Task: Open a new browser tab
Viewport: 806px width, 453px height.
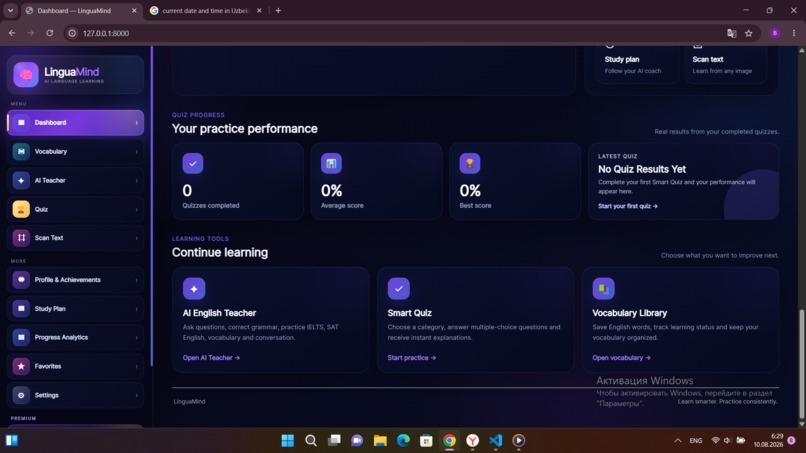Action: [x=278, y=10]
